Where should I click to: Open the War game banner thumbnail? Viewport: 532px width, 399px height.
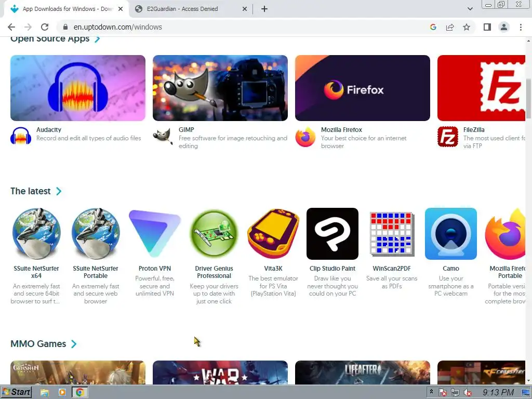click(x=220, y=373)
